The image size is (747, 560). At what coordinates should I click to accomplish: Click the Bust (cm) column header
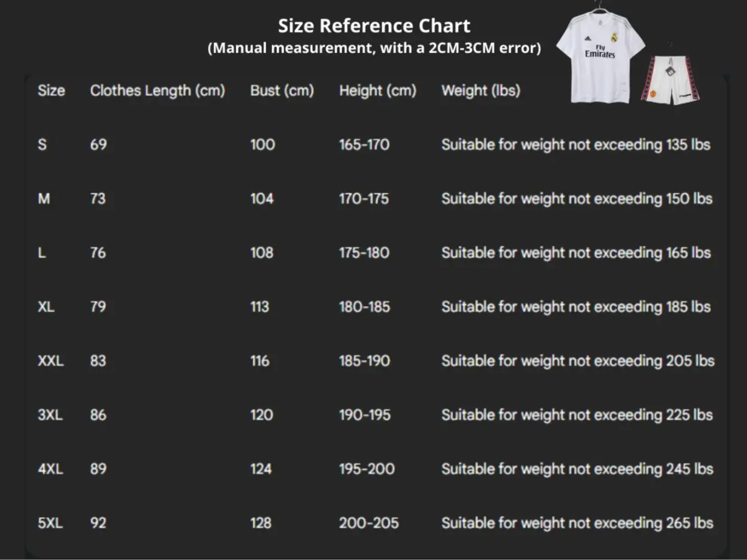(282, 91)
